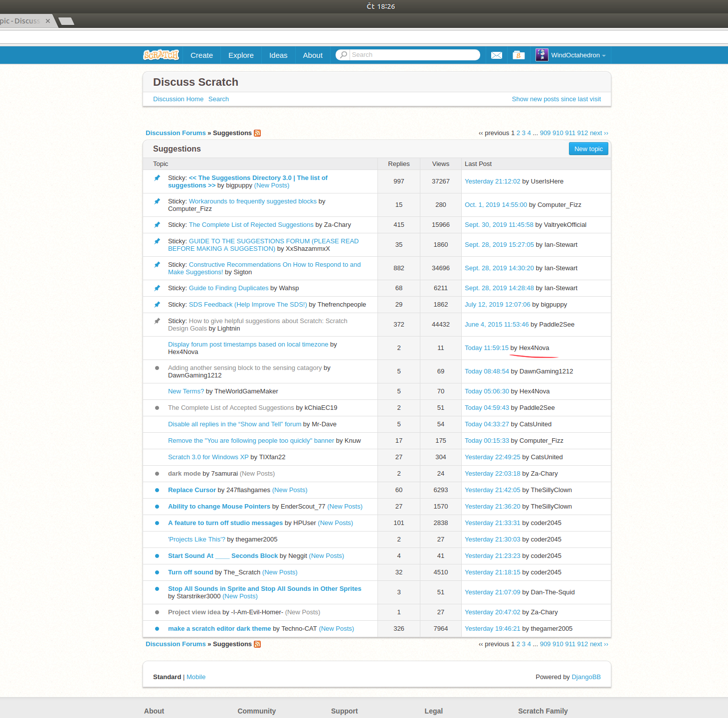Click the Scratch logo icon
This screenshot has height=718, width=728.
click(x=161, y=55)
